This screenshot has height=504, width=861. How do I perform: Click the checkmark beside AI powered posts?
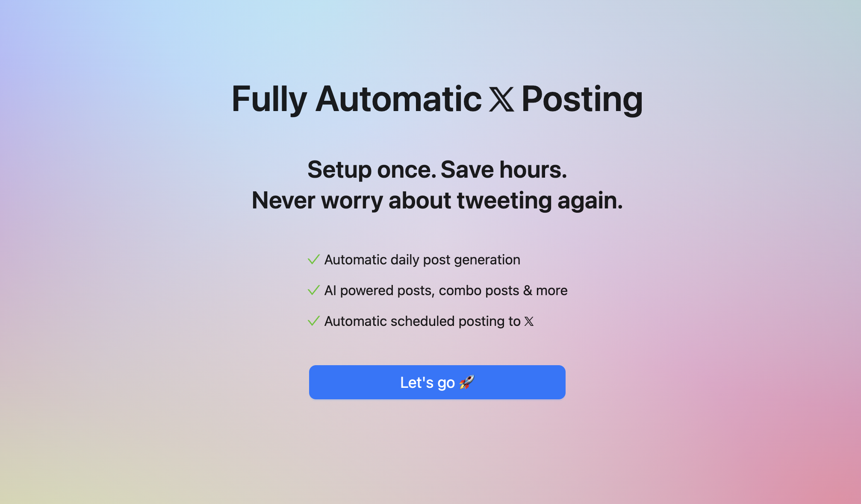314,290
